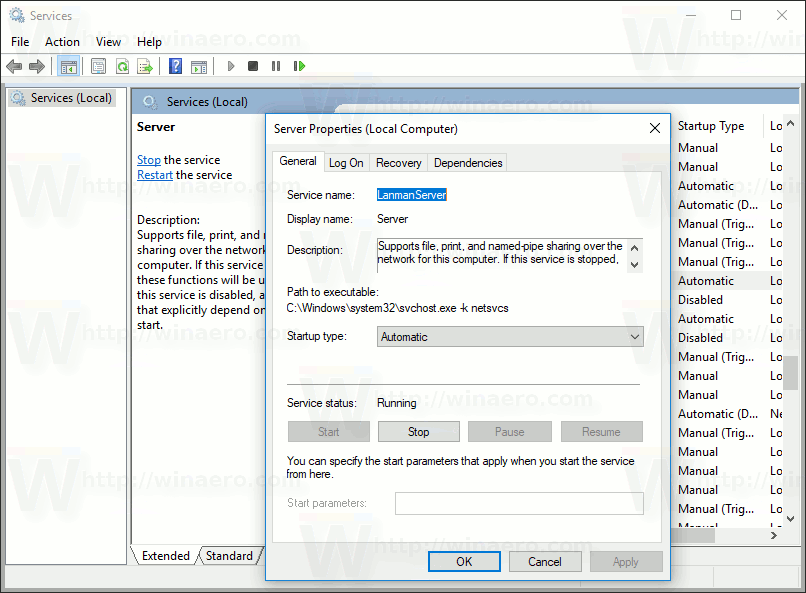
Task: Click the Back navigation arrow
Action: [14, 66]
